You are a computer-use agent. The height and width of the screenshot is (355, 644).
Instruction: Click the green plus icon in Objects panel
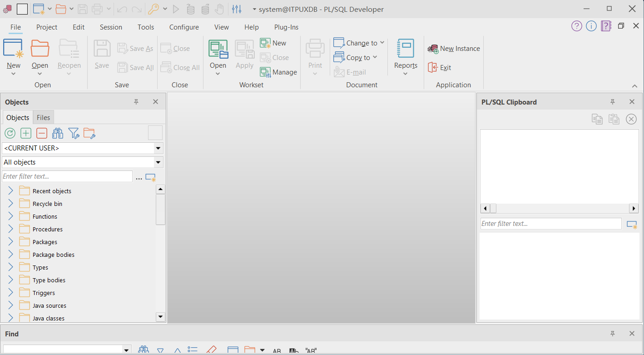pyautogui.click(x=26, y=133)
